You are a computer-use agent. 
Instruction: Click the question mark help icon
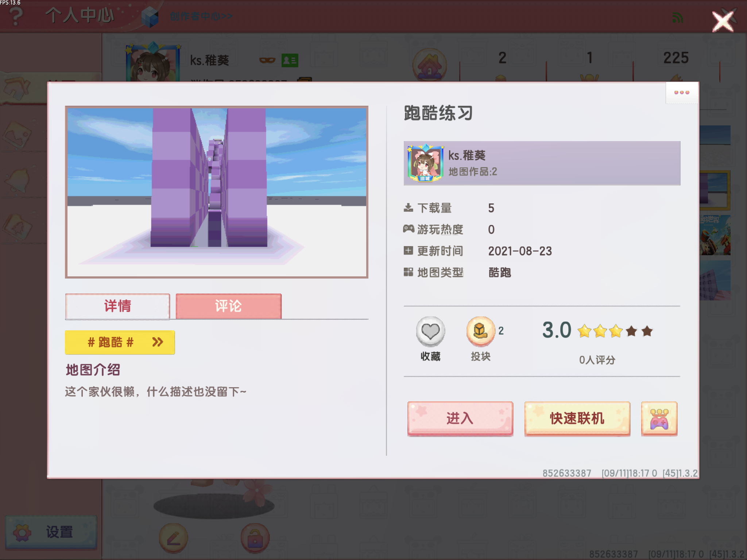pyautogui.click(x=16, y=16)
